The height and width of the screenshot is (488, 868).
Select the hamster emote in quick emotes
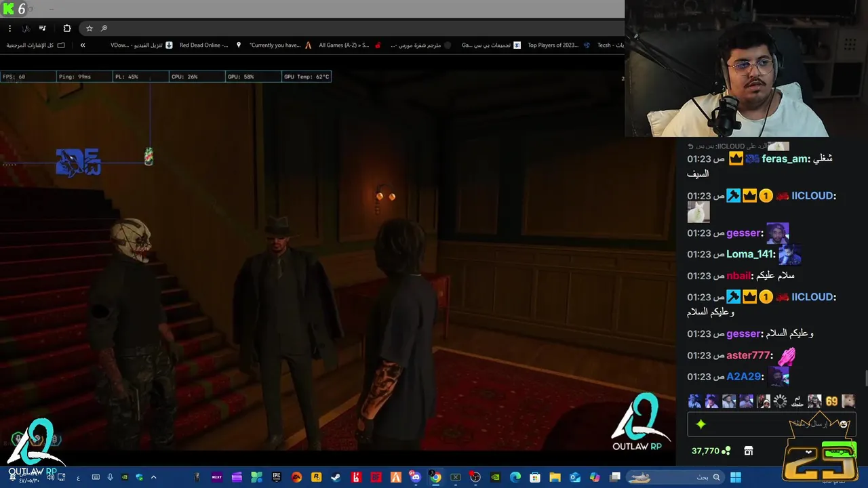point(848,401)
